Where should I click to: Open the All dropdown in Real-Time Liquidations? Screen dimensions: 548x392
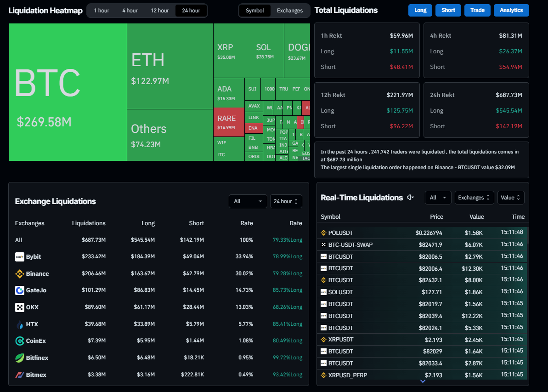(438, 198)
